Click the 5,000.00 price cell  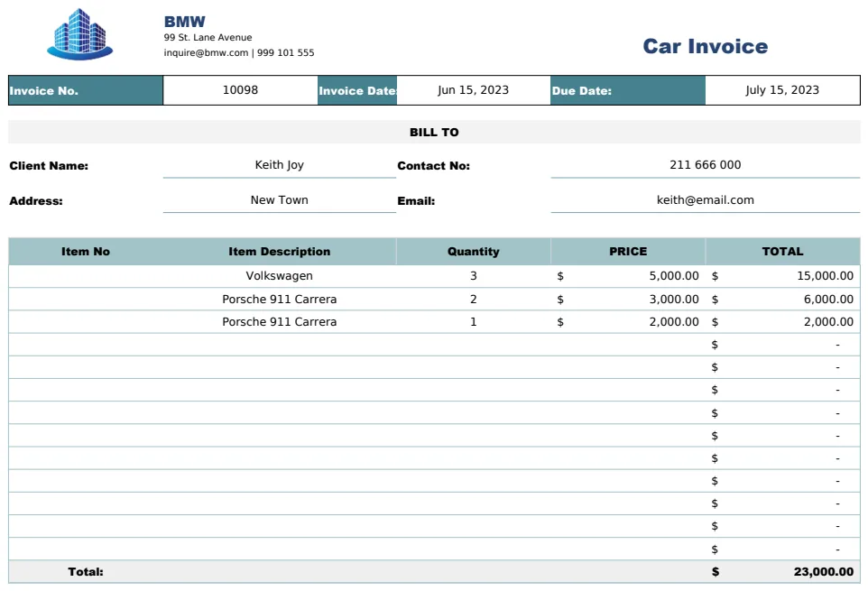click(x=628, y=275)
